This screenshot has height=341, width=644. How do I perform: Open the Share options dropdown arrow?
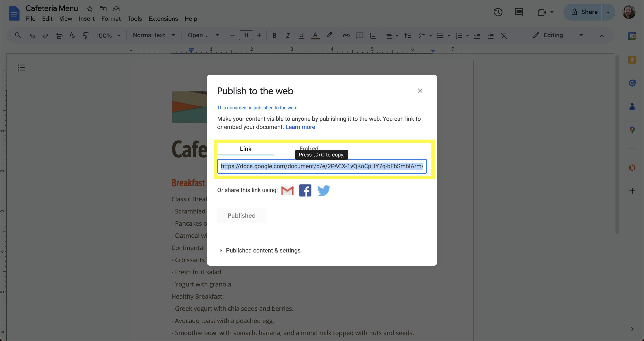tap(608, 12)
